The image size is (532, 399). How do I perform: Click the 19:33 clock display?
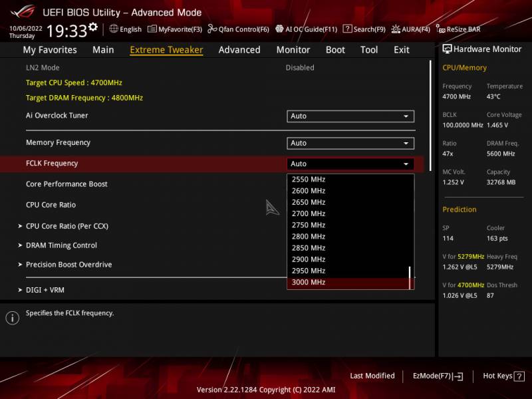coord(67,31)
